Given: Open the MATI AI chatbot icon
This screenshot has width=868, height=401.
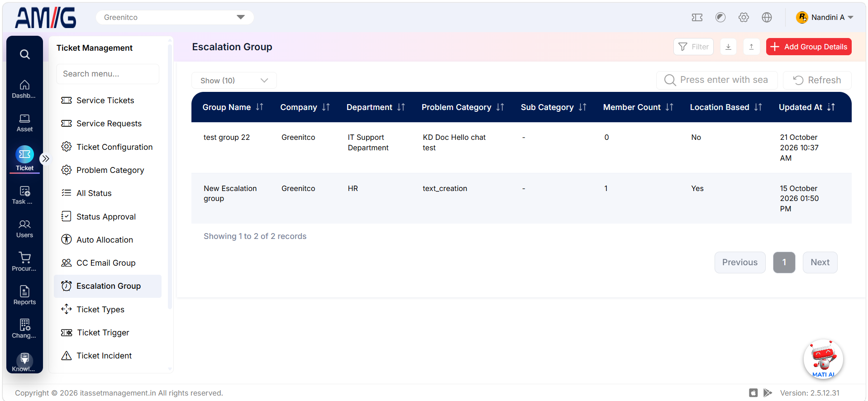Looking at the screenshot, I should coord(823,359).
